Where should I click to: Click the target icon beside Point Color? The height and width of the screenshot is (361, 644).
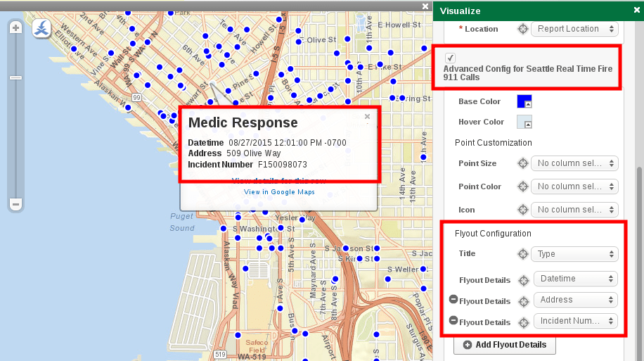click(x=523, y=186)
